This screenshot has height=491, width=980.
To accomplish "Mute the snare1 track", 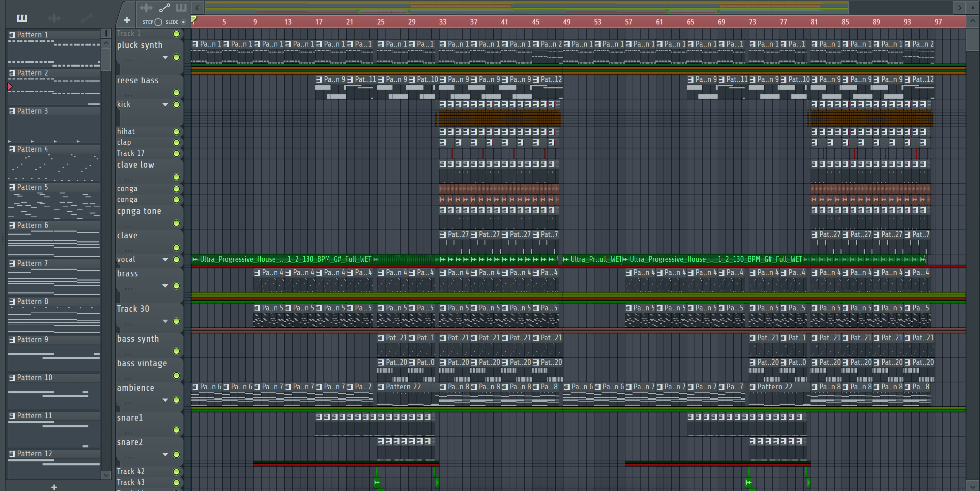I will (x=176, y=430).
